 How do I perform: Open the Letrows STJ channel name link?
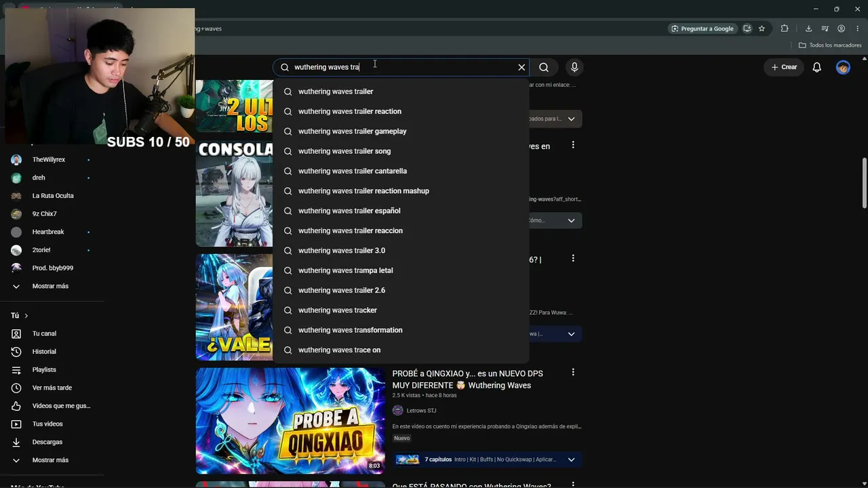(422, 411)
